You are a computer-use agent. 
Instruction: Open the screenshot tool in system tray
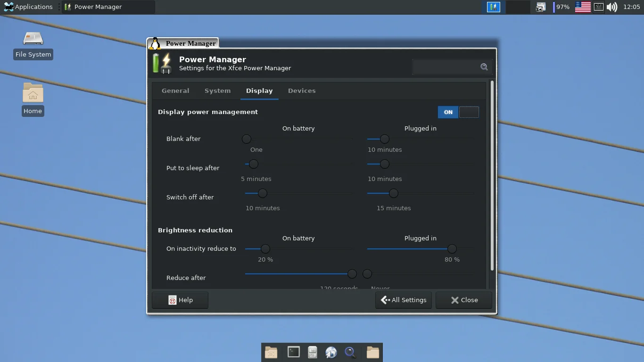pyautogui.click(x=541, y=7)
